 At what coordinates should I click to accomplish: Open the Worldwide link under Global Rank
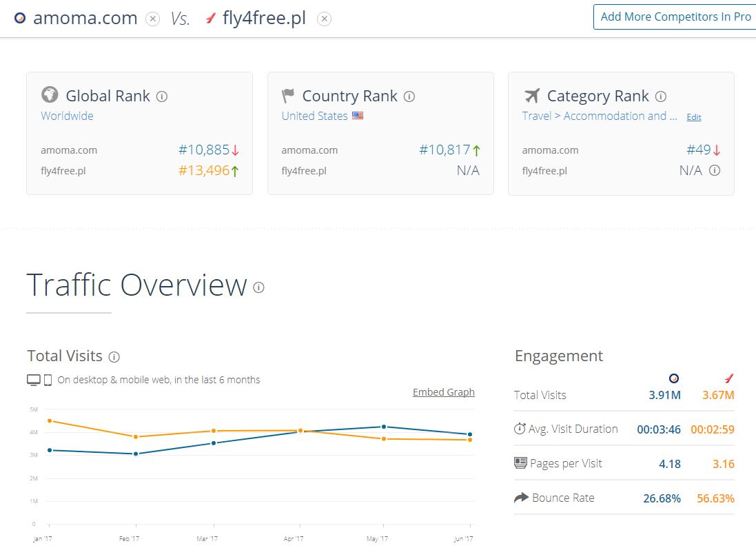(67, 116)
